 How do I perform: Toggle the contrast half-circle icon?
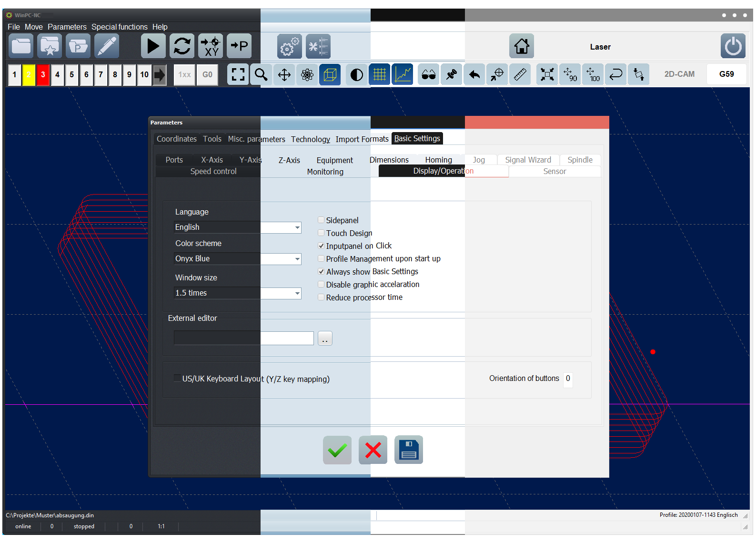[356, 74]
